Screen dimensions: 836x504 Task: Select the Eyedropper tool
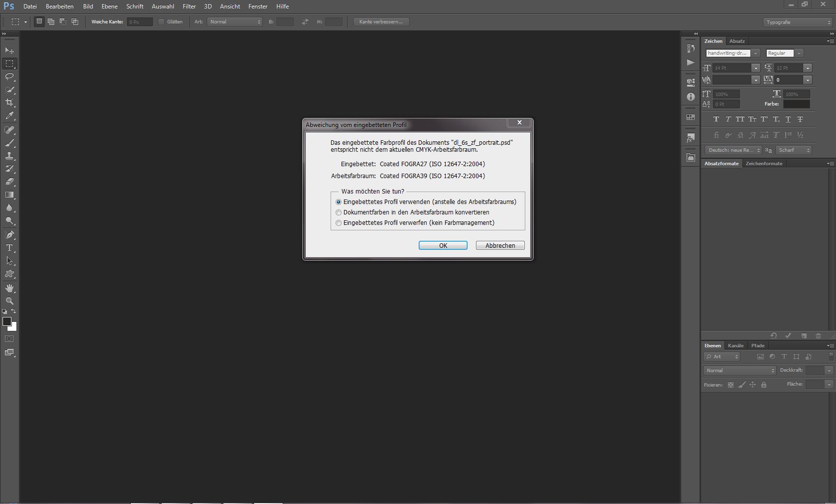(9, 115)
